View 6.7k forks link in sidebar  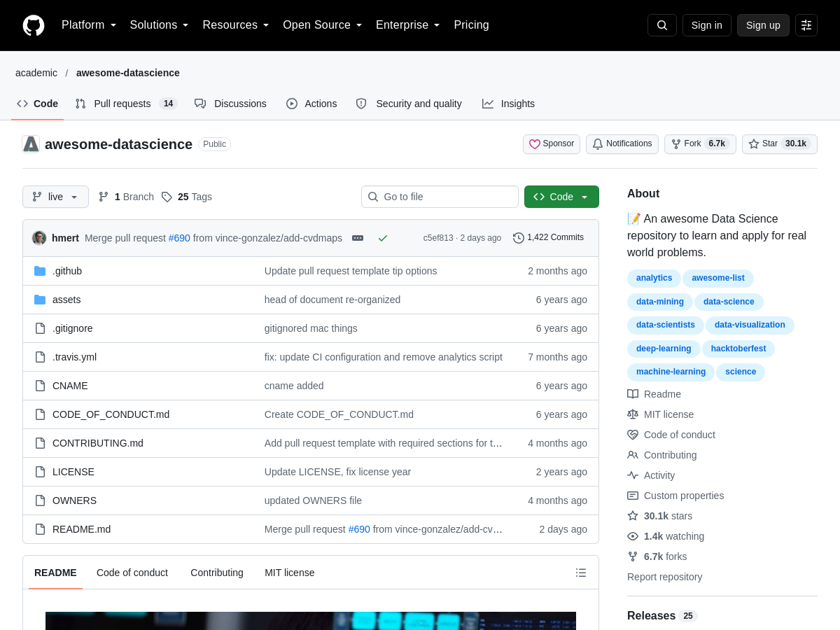pos(657,556)
